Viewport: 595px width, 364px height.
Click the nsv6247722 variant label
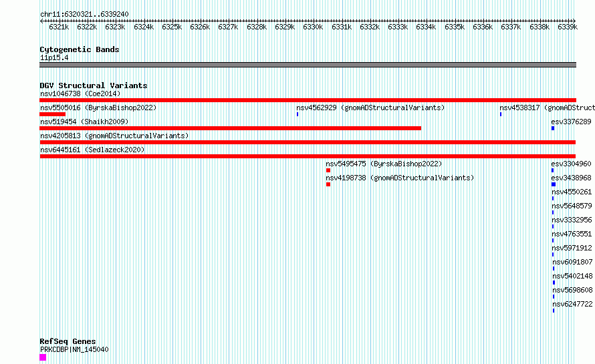pos(572,304)
